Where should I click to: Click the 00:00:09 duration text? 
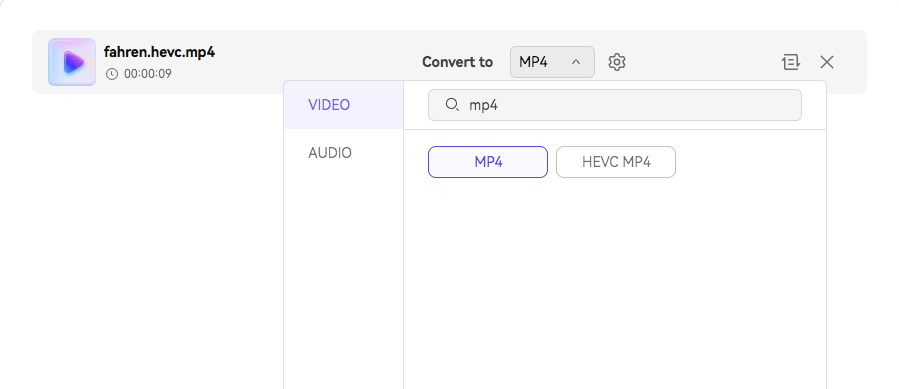147,74
